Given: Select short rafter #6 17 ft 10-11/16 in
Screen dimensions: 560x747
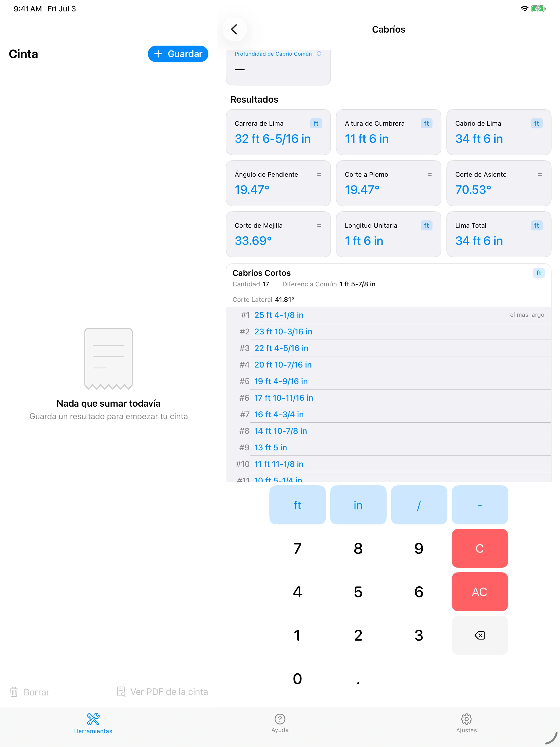Looking at the screenshot, I should pos(389,398).
